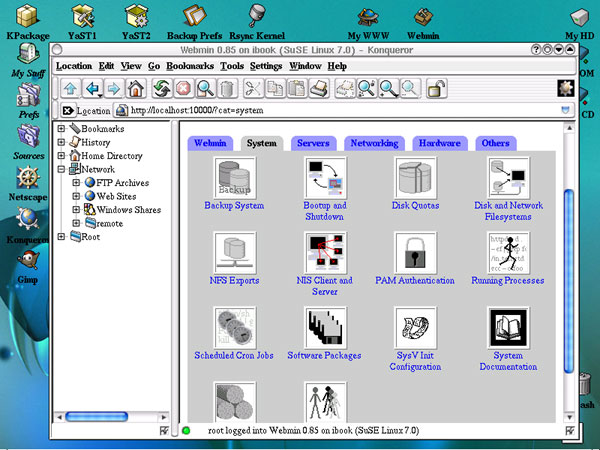The height and width of the screenshot is (450, 600).
Task: Reload the page with the green arrows icon
Action: [x=162, y=89]
